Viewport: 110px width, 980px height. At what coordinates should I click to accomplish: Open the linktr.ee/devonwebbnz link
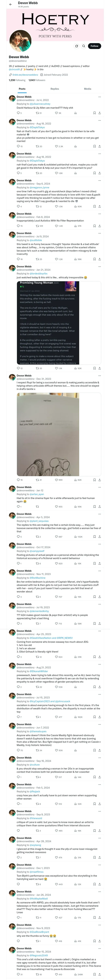25,75
